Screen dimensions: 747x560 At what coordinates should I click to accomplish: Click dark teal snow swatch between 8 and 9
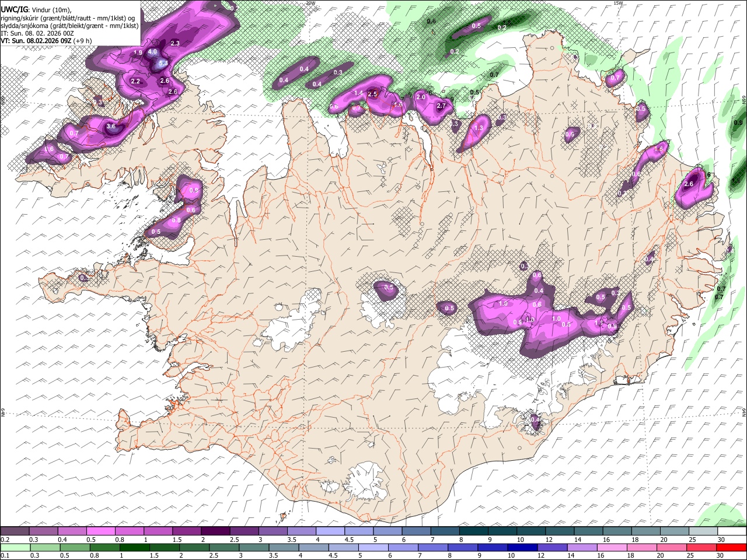tap(474, 531)
